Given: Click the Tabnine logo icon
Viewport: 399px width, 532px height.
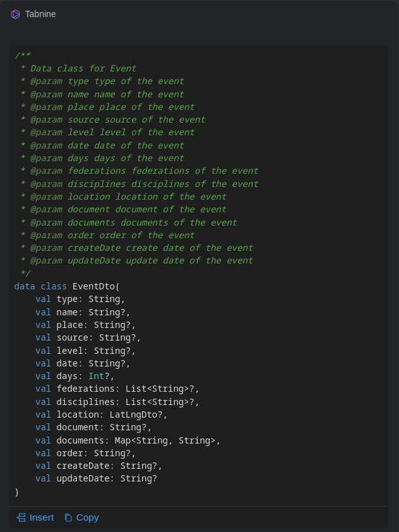Looking at the screenshot, I should click(x=16, y=14).
